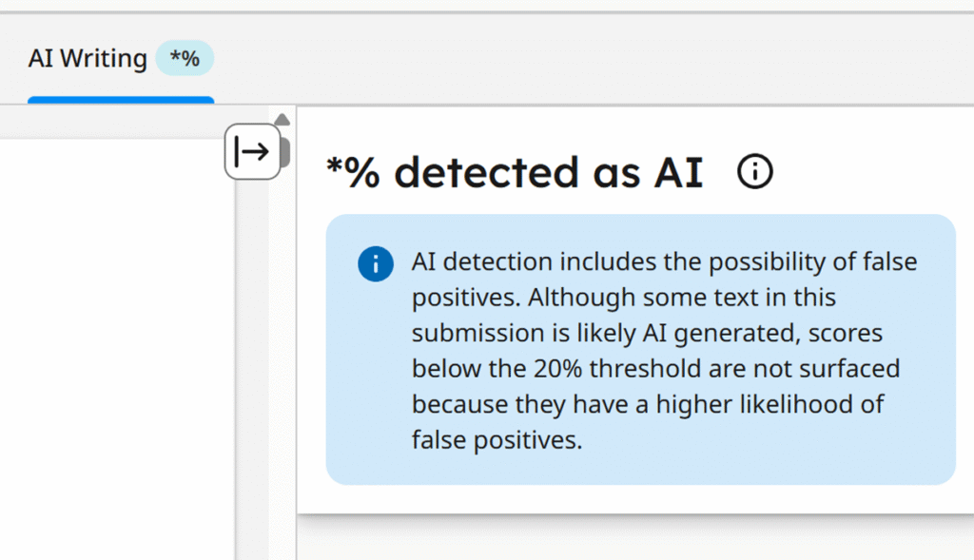Click the 'positives. Although some text' line
This screenshot has width=974, height=560.
(x=623, y=298)
